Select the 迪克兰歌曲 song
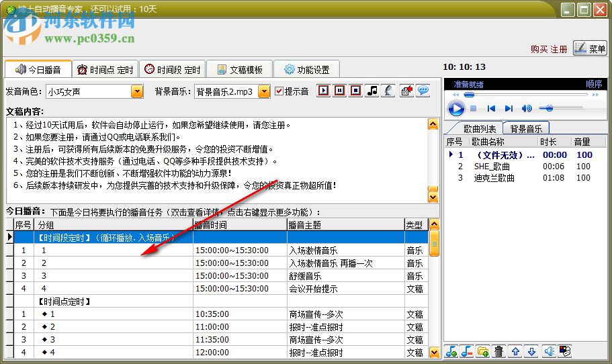 pos(525,178)
